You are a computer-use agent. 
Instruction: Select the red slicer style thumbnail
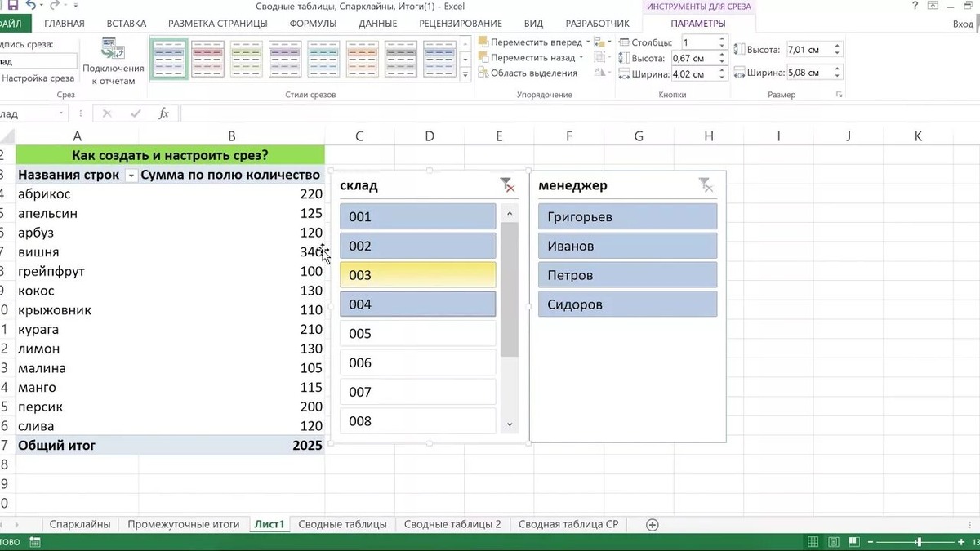click(x=207, y=59)
